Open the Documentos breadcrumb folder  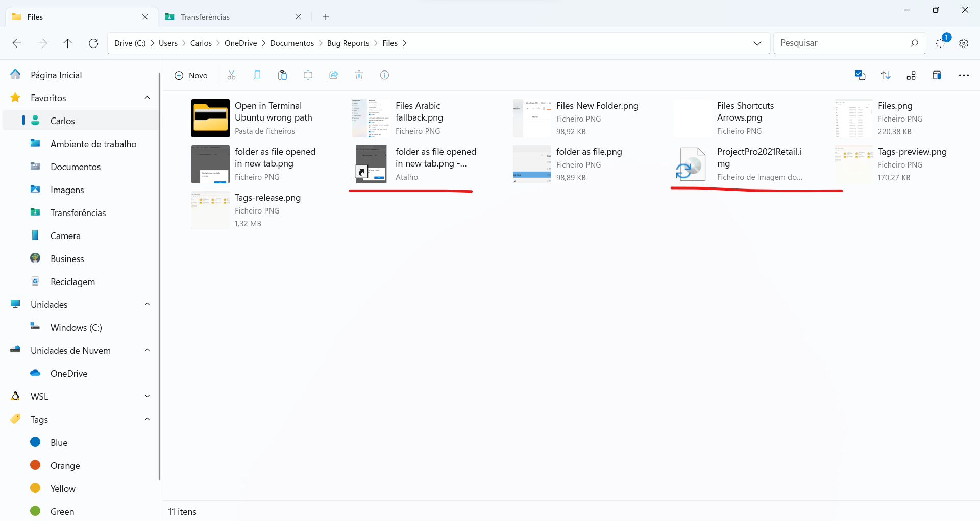pos(291,43)
